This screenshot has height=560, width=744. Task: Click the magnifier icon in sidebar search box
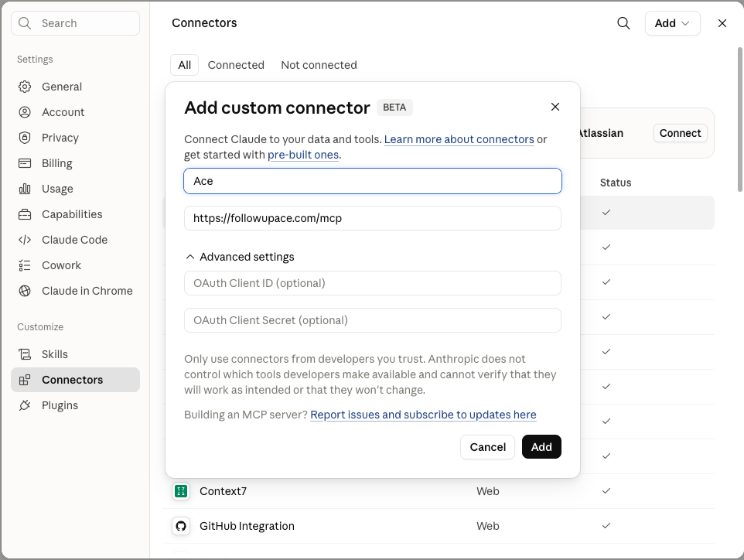pyautogui.click(x=25, y=23)
